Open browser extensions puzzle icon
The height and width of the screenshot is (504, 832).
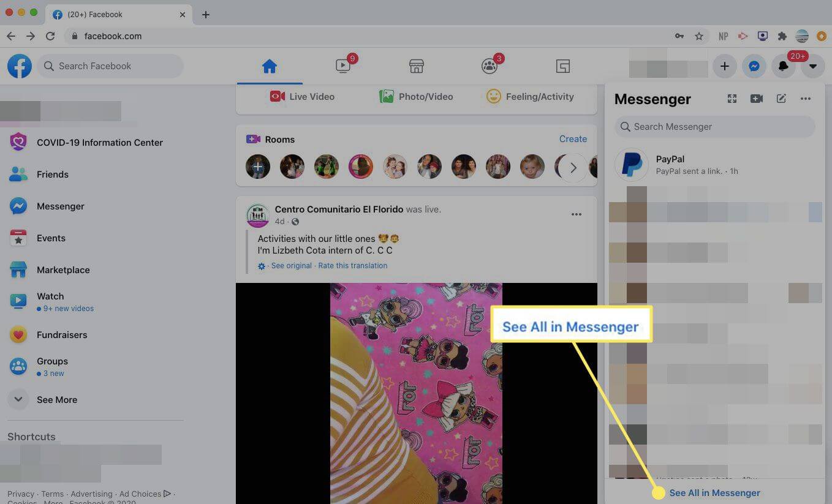click(782, 36)
